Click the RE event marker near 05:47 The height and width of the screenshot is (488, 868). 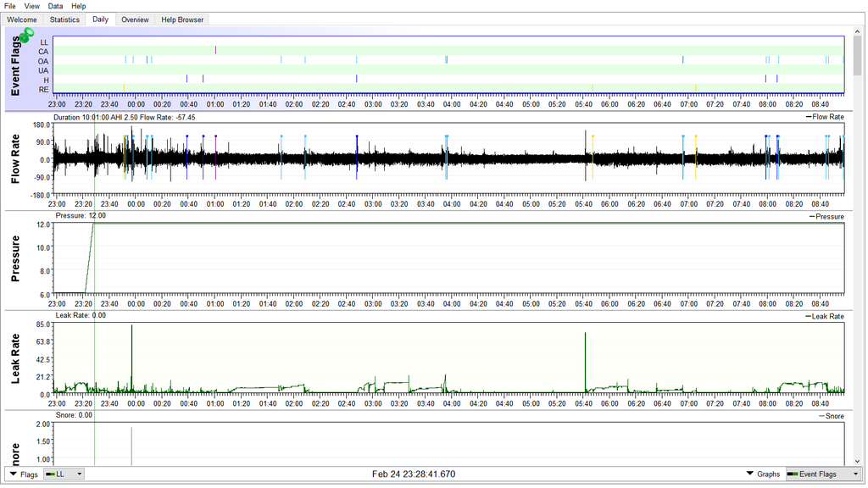[593, 88]
